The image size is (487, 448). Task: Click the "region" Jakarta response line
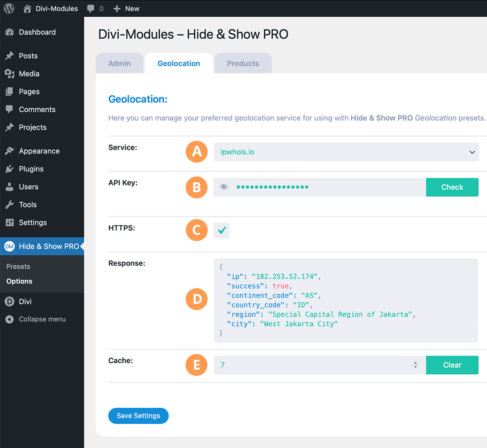[x=321, y=314]
